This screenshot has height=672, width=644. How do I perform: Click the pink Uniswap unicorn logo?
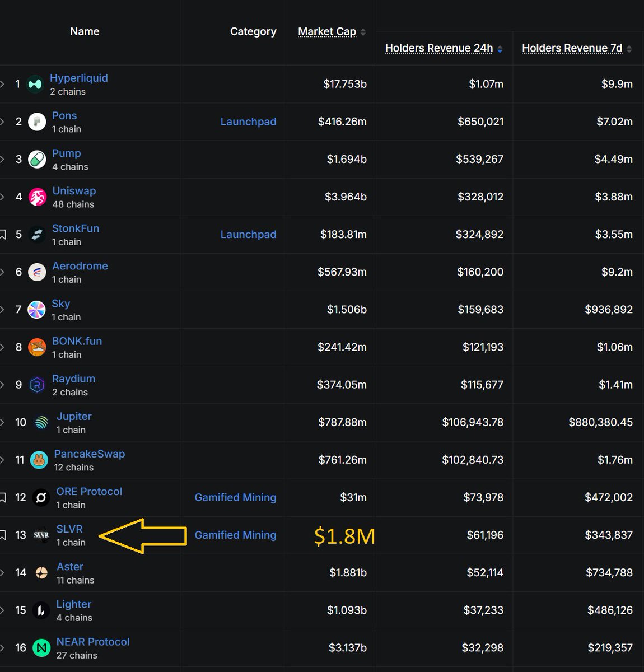coord(37,197)
